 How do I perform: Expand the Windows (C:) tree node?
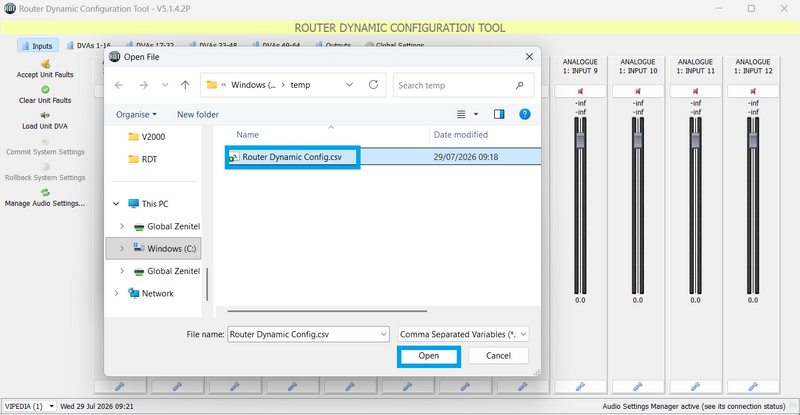coord(122,249)
